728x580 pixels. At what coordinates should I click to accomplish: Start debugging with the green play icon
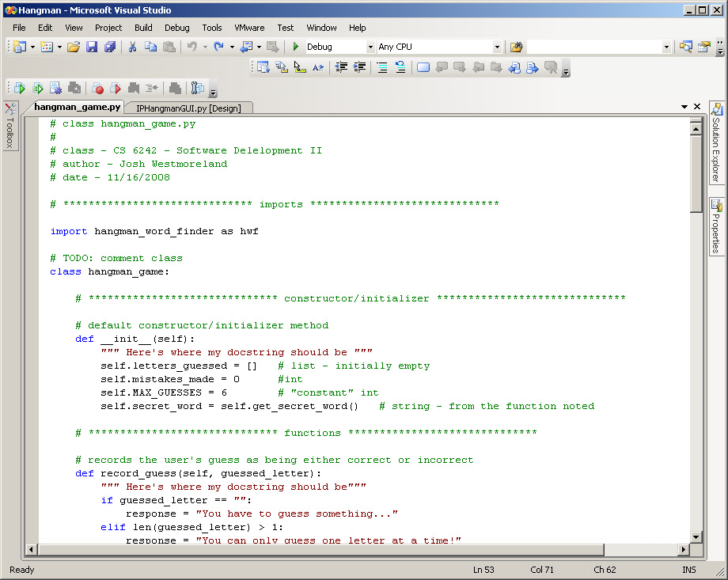295,47
